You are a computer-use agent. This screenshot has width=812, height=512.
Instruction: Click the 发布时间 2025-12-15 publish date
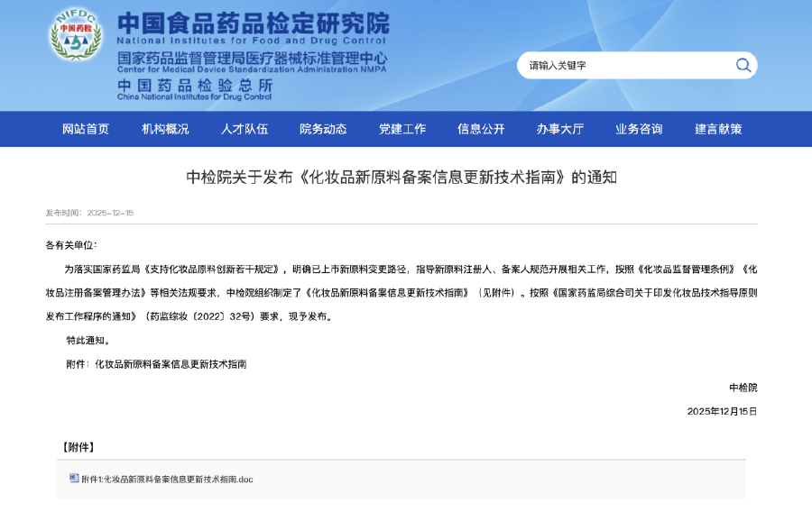89,213
